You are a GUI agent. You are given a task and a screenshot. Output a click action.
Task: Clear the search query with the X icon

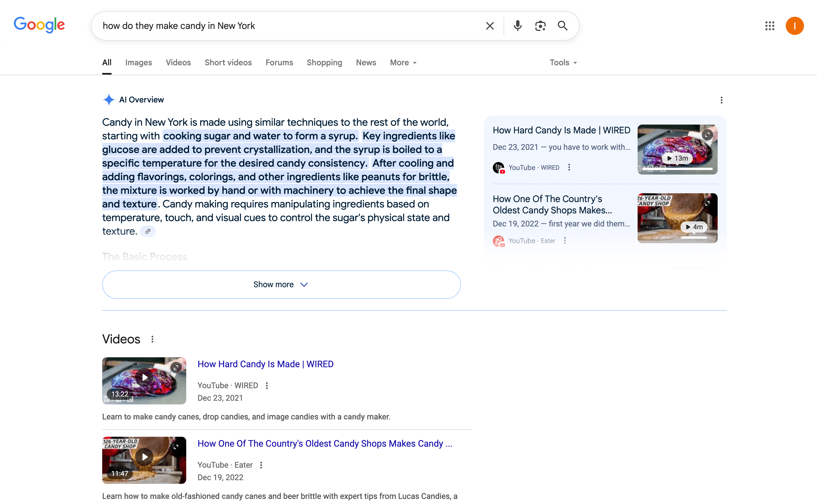tap(489, 26)
